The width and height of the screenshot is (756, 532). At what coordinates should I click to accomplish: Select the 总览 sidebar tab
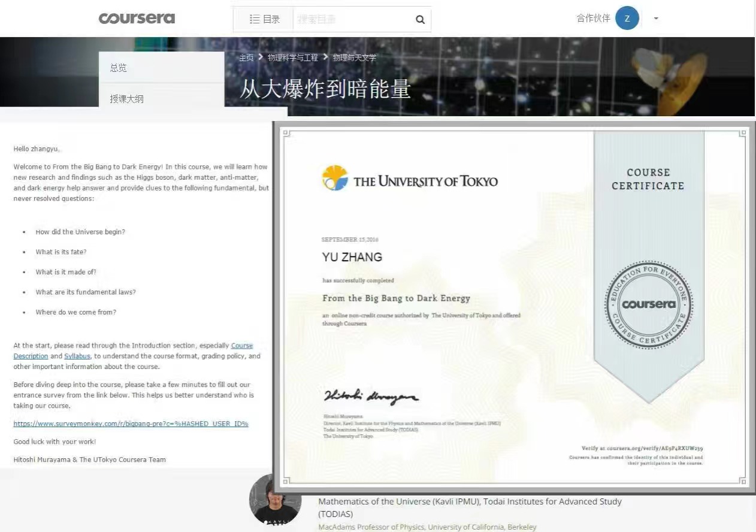pyautogui.click(x=161, y=68)
